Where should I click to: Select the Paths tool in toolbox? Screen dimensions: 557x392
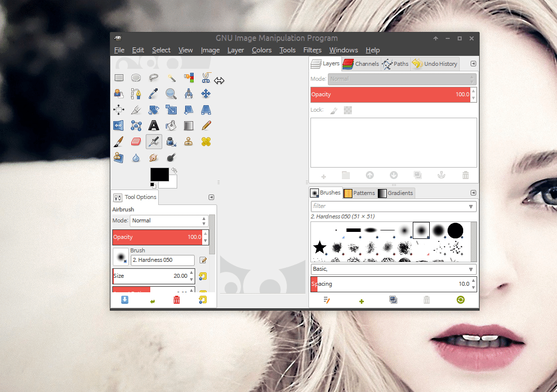pyautogui.click(x=136, y=94)
